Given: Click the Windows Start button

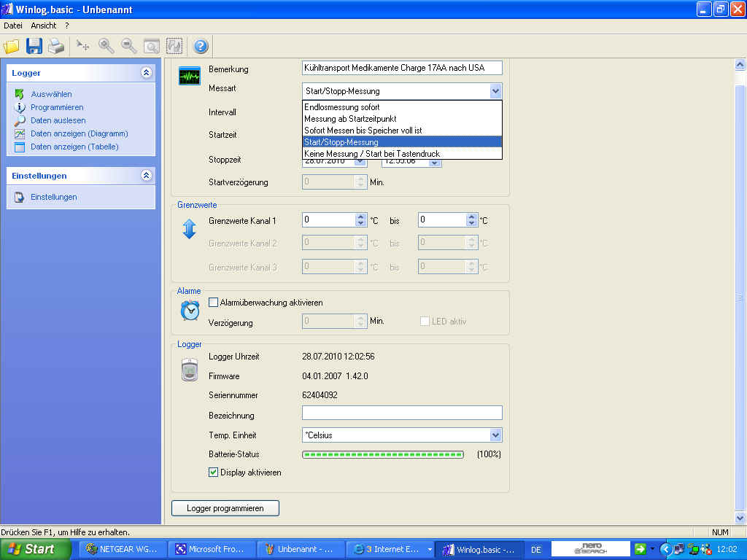Looking at the screenshot, I should pos(34,550).
